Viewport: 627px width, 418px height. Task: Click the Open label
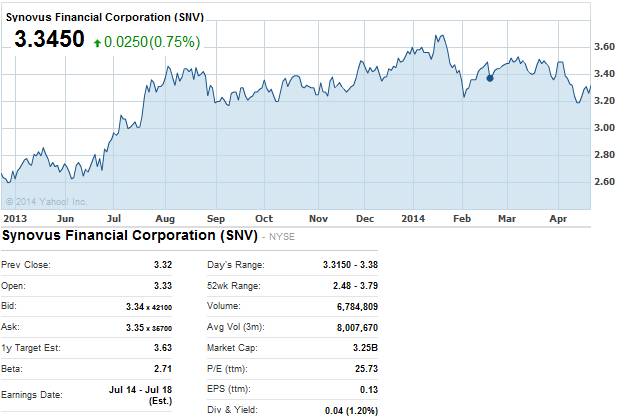[x=14, y=286]
